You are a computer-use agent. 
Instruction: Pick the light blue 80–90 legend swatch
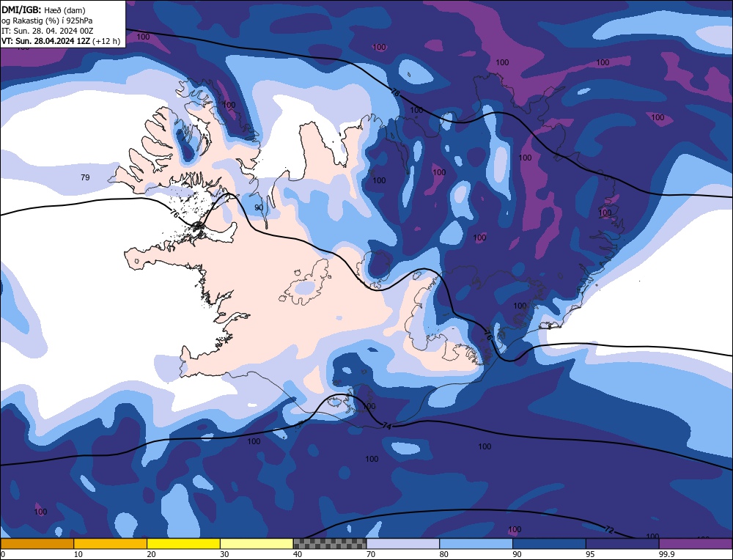[x=476, y=543]
